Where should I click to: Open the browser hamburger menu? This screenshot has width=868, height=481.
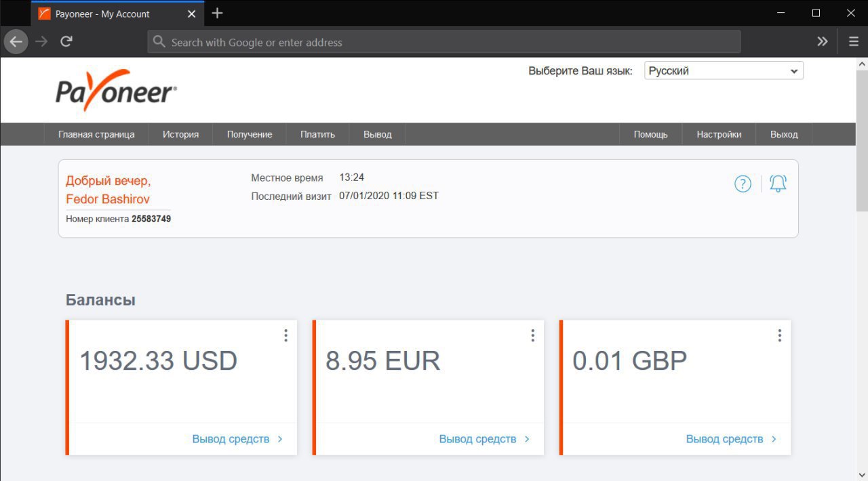(854, 41)
